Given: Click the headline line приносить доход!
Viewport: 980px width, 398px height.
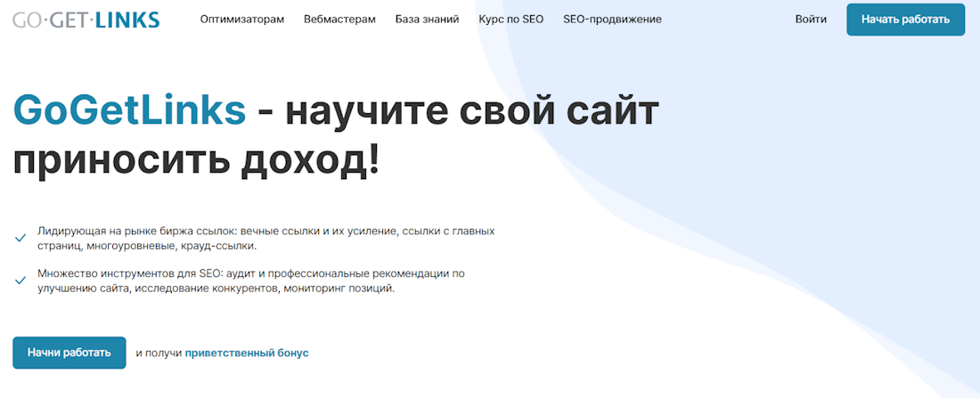Looking at the screenshot, I should [x=196, y=161].
